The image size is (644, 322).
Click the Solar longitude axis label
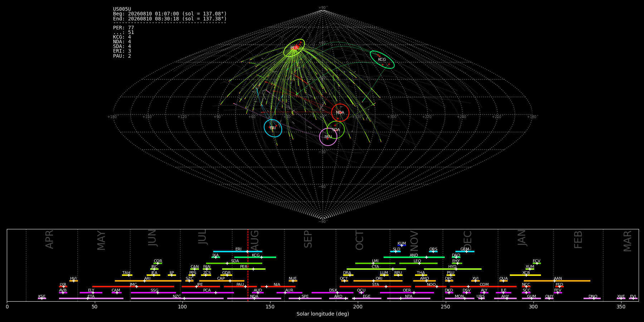point(323,314)
